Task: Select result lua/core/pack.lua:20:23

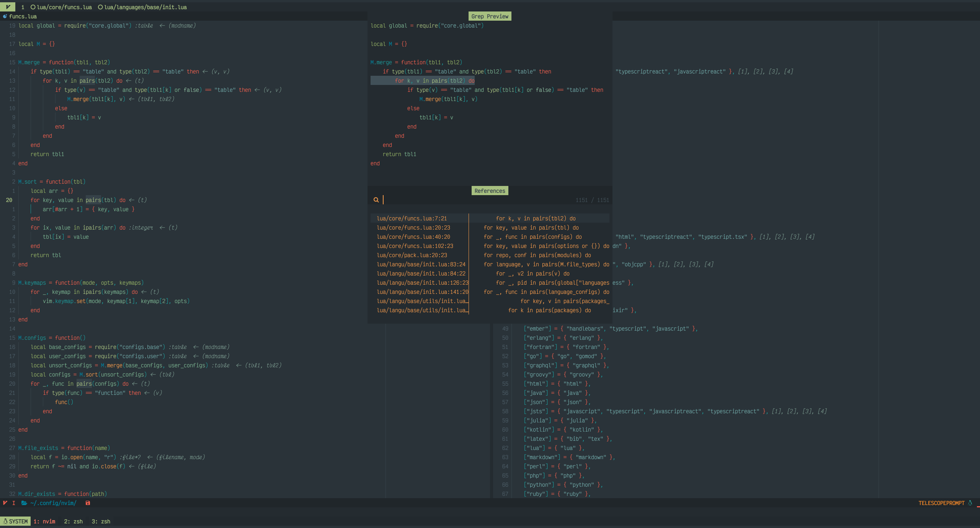Action: pyautogui.click(x=412, y=255)
